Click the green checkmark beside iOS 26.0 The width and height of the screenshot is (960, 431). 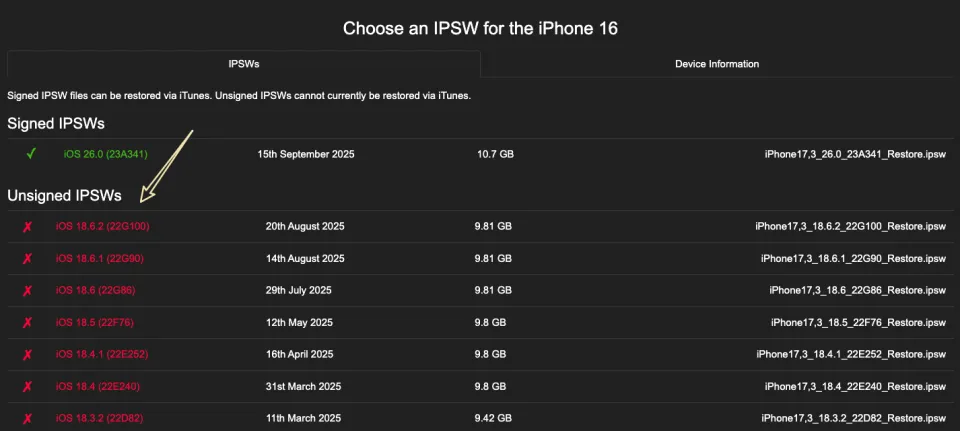tap(31, 154)
